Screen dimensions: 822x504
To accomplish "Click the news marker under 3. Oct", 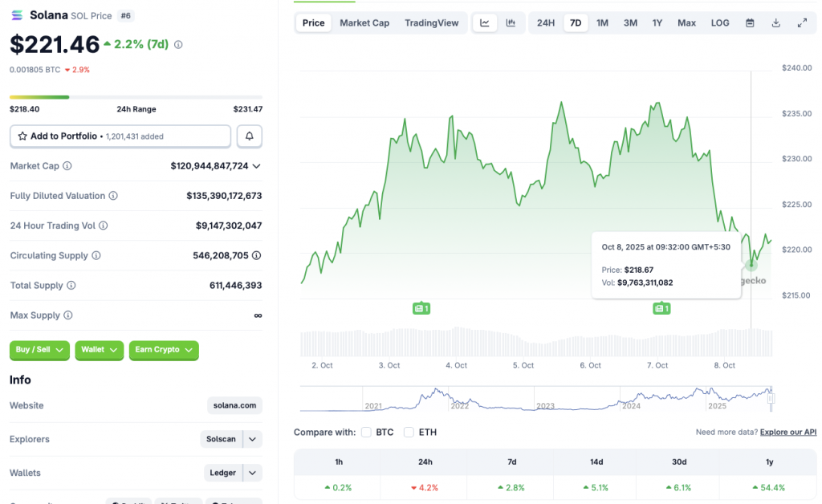I will point(421,308).
